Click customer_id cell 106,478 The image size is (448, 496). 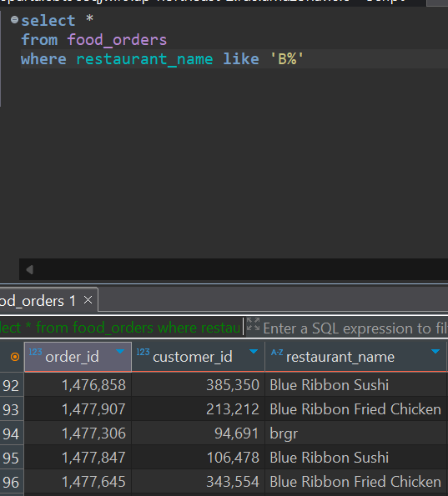(x=199, y=458)
